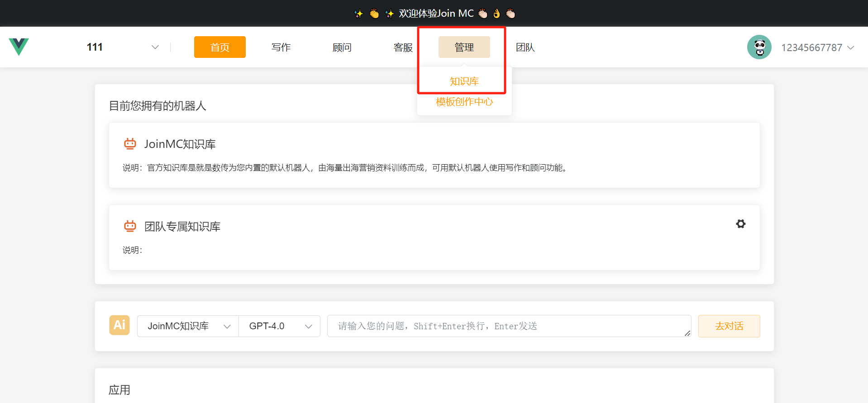Viewport: 868px width, 403px height.
Task: Open the 团队 tab
Action: click(x=525, y=47)
